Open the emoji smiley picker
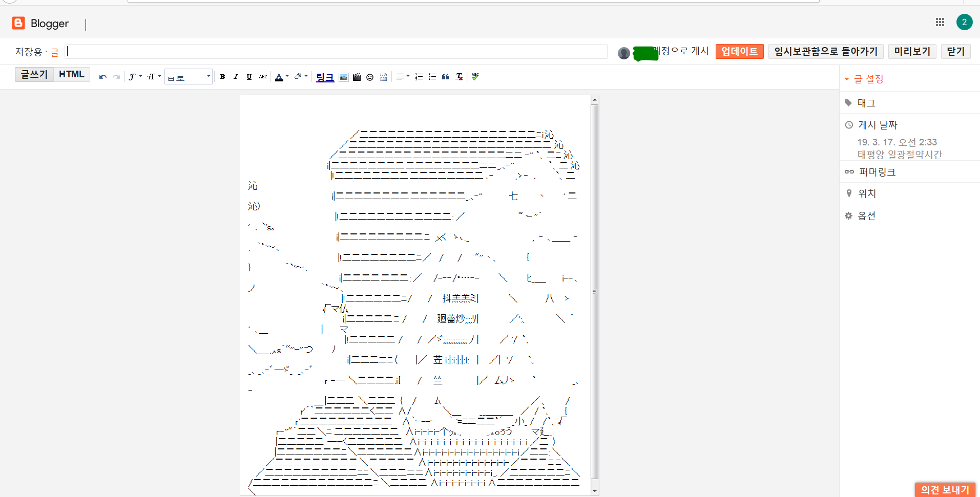Image resolution: width=980 pixels, height=497 pixels. coord(370,77)
